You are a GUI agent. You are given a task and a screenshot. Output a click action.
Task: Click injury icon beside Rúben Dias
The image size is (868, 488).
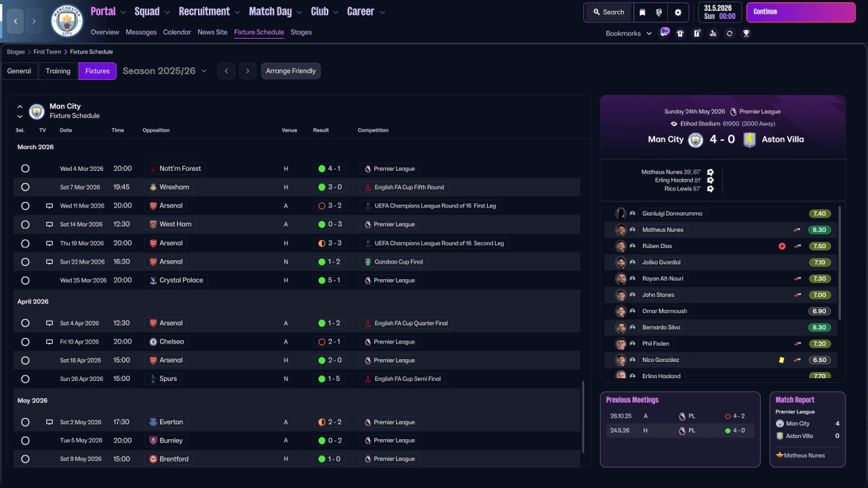782,246
